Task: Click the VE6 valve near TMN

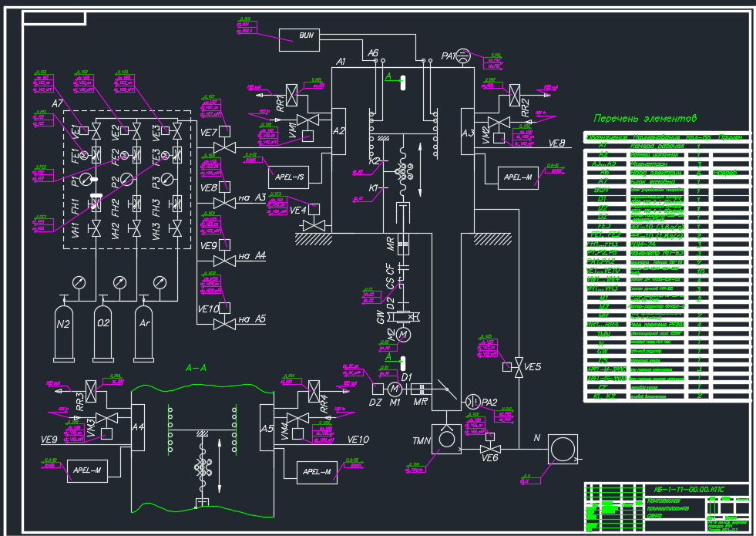Action: point(490,449)
